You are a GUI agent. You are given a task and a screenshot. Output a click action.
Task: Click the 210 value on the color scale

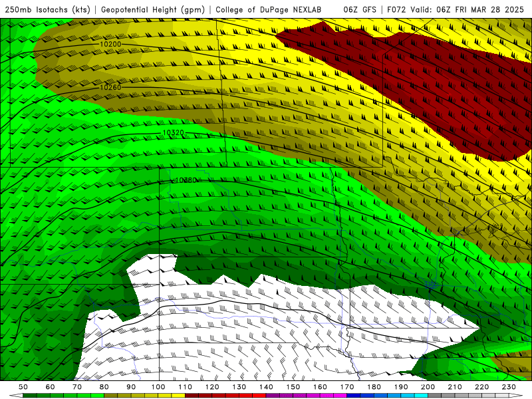coord(455,387)
